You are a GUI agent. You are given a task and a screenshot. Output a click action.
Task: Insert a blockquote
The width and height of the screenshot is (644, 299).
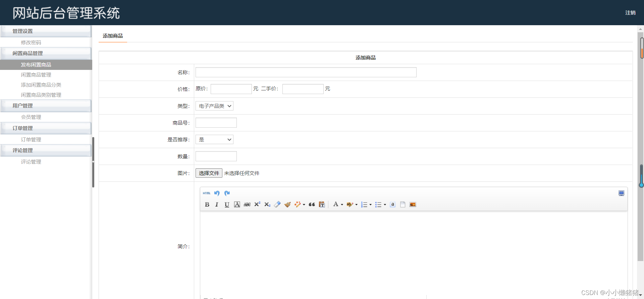(312, 205)
